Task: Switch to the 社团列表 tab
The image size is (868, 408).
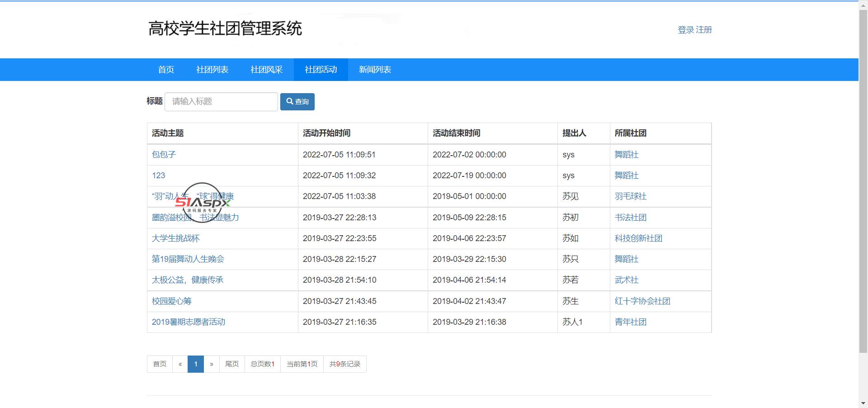Action: pyautogui.click(x=212, y=70)
